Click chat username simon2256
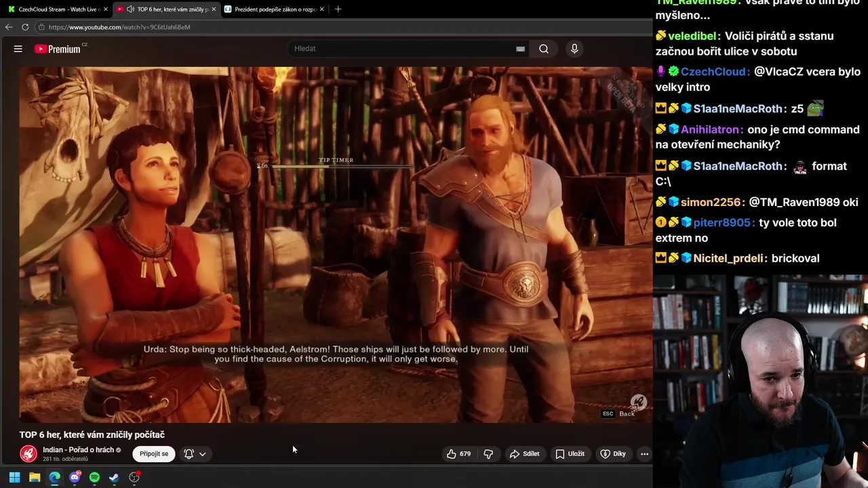 [x=712, y=202]
